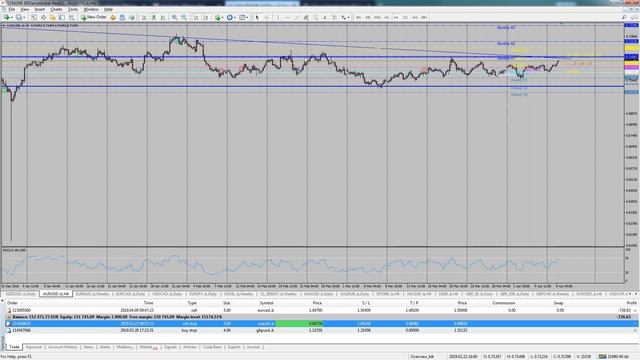
Task: Zoom out on the chart
Action: (x=184, y=18)
